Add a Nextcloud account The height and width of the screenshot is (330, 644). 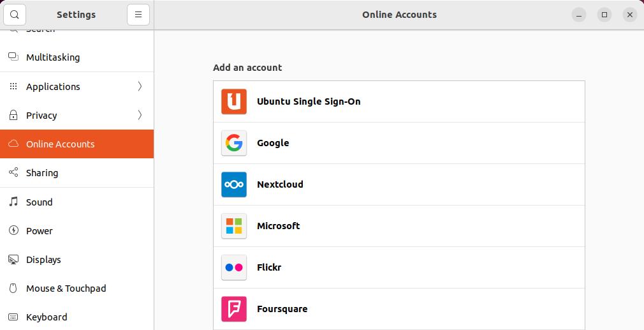(399, 184)
